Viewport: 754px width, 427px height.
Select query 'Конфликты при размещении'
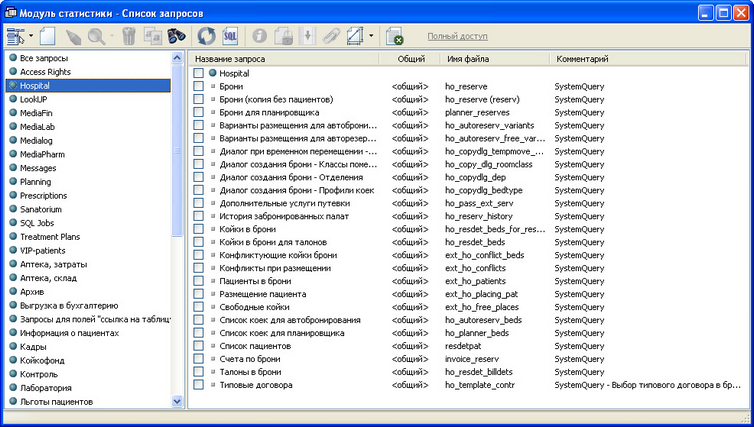tap(275, 268)
